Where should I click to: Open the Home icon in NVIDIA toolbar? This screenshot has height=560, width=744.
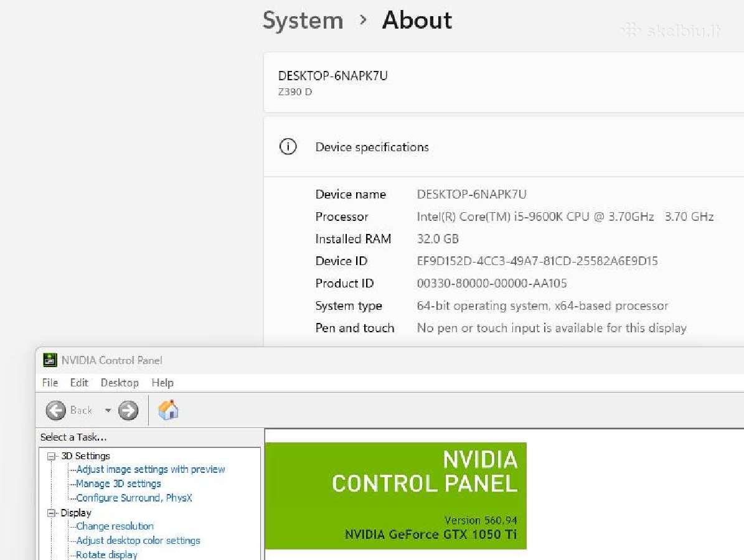click(168, 410)
